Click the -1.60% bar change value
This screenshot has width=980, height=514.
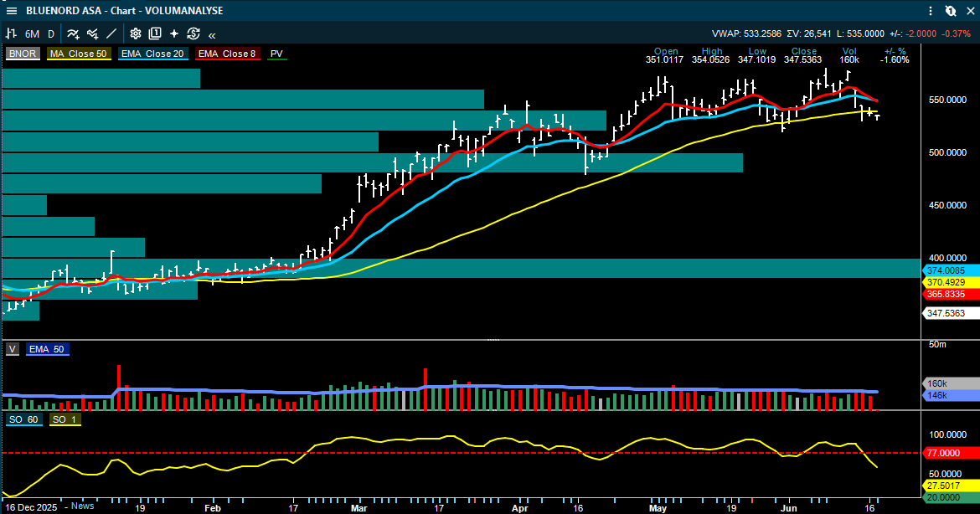[x=895, y=60]
